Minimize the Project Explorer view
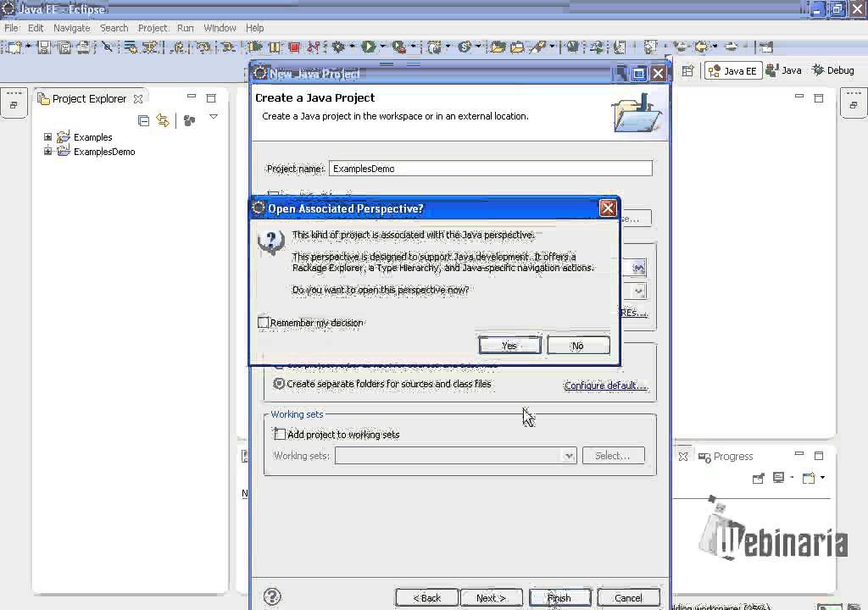Image resolution: width=868 pixels, height=610 pixels. (192, 97)
